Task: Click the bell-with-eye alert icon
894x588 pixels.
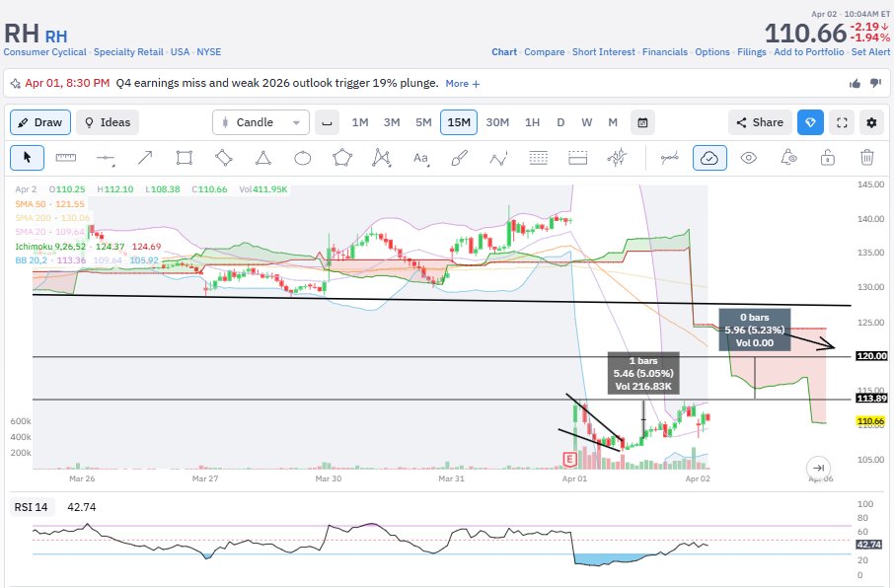Action: click(x=788, y=158)
